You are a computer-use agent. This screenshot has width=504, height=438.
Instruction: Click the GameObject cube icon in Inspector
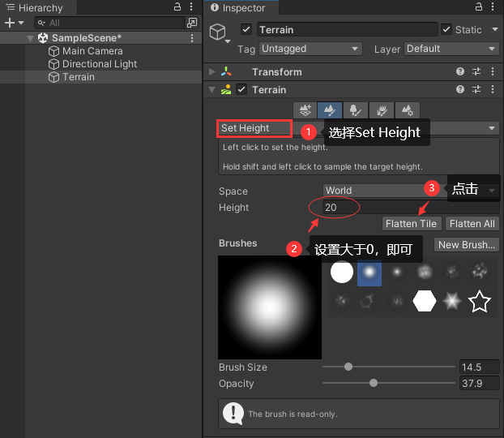[218, 32]
